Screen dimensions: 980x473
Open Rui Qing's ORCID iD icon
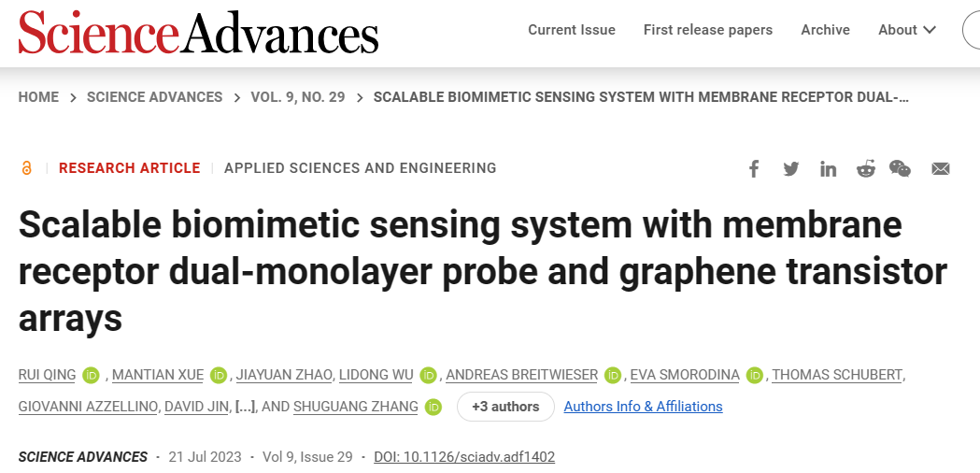(92, 376)
